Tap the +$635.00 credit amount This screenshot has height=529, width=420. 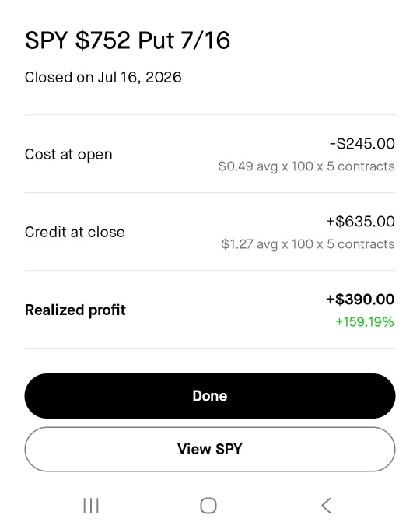point(360,222)
